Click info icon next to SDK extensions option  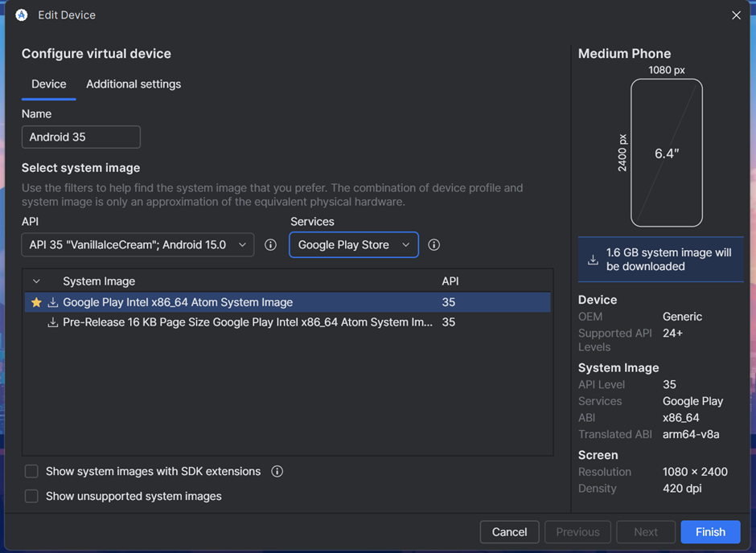[x=277, y=471]
